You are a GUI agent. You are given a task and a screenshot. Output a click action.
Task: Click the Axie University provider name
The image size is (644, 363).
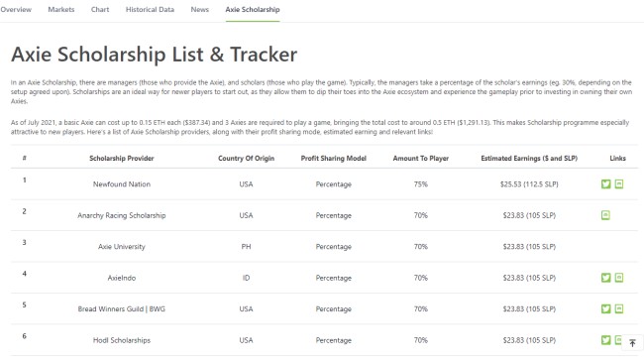[x=122, y=247]
